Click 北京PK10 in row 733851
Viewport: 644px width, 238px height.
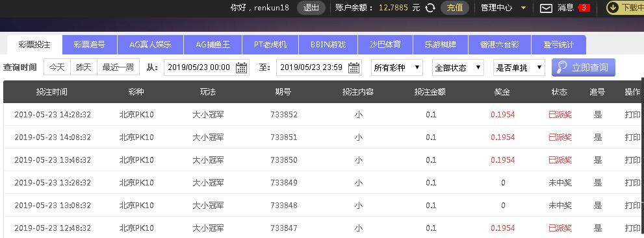[x=136, y=137]
